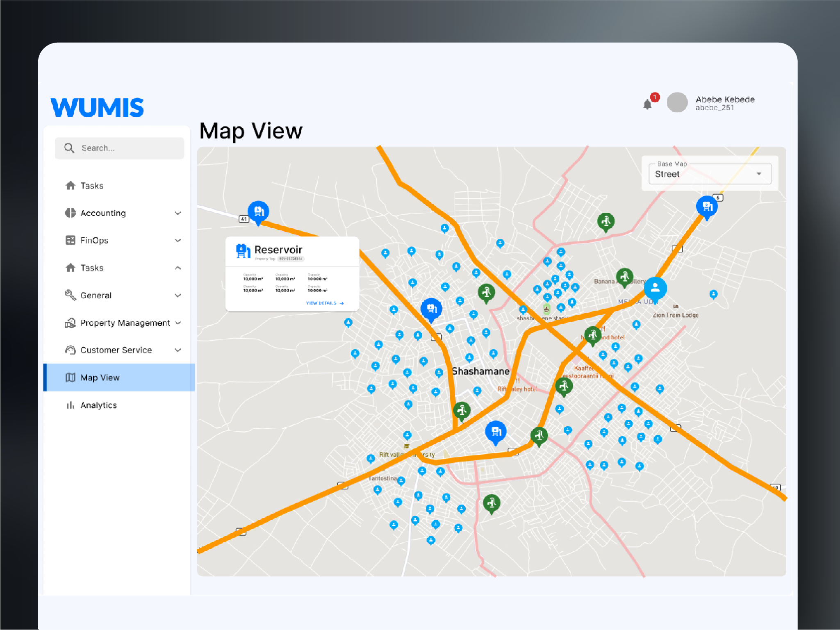Click the user avatar circle

(677, 102)
